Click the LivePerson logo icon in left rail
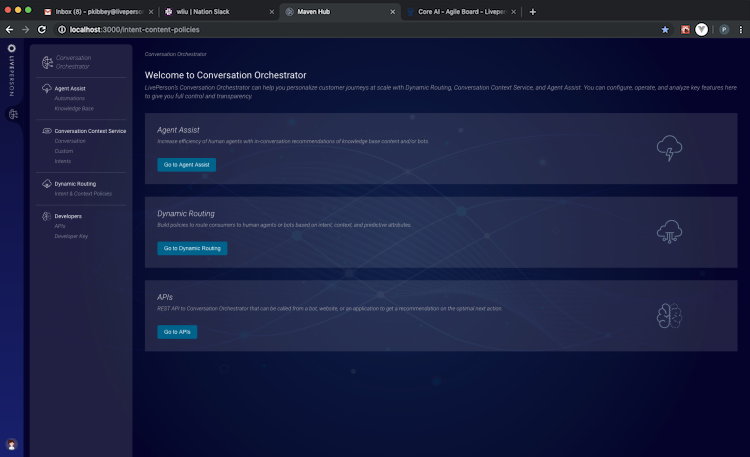Screen dimensions: 750x457 click(12, 48)
